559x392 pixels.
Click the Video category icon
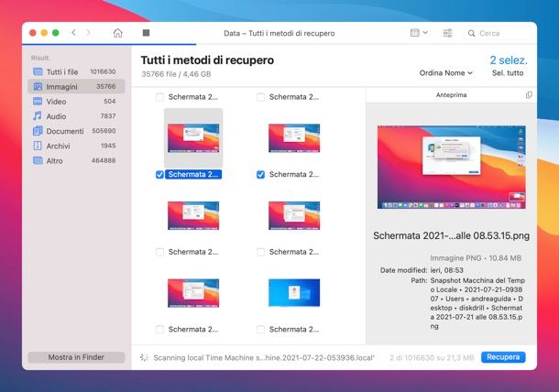tap(38, 102)
